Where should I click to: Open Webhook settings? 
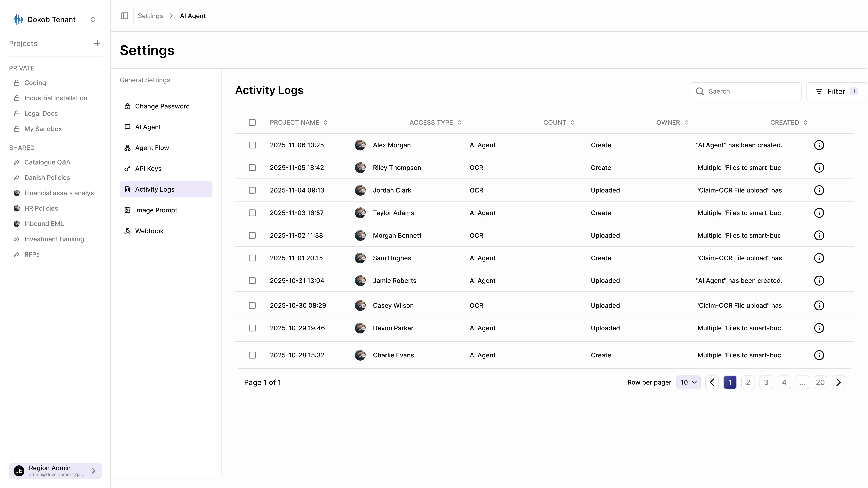[166, 231]
